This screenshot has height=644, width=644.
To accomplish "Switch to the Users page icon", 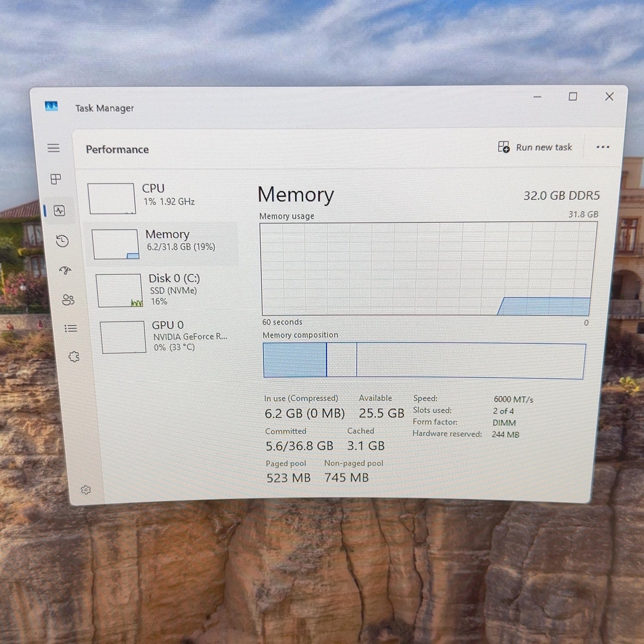I will [x=68, y=300].
